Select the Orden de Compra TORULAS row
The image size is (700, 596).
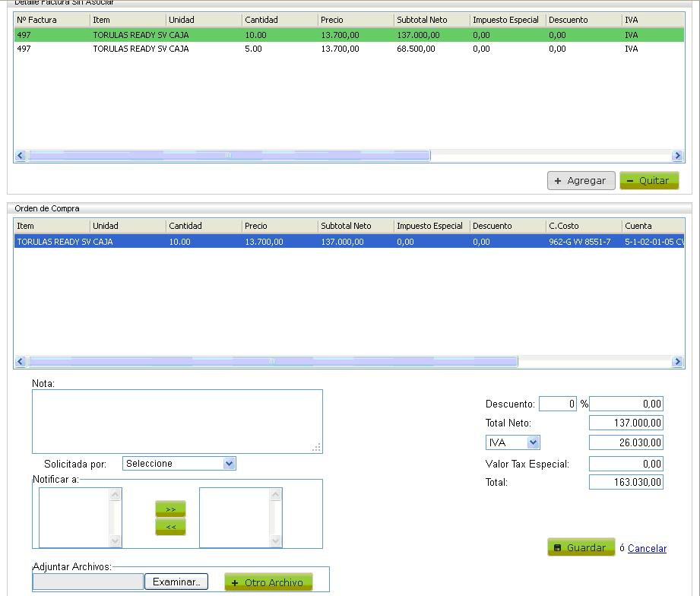349,242
